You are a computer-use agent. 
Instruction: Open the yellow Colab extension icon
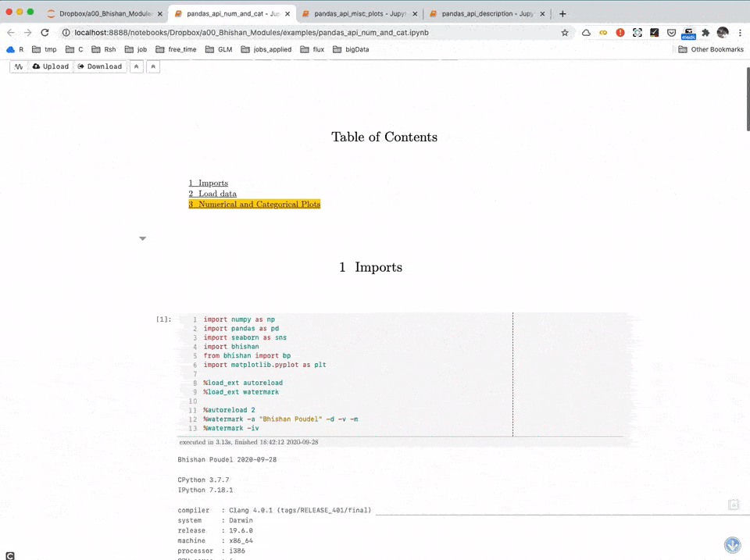pyautogui.click(x=603, y=33)
